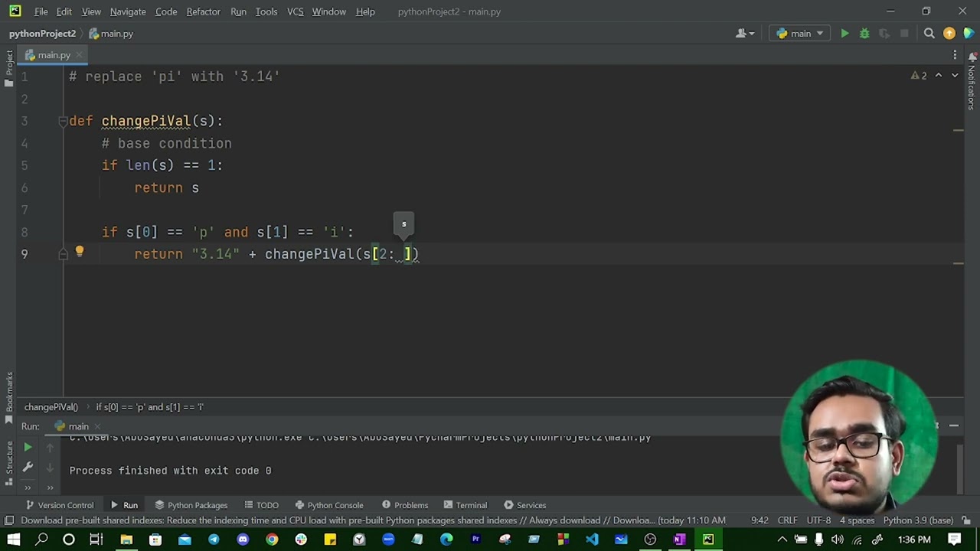Open the Python Console tool window
This screenshot has width=980, height=551.
point(328,505)
